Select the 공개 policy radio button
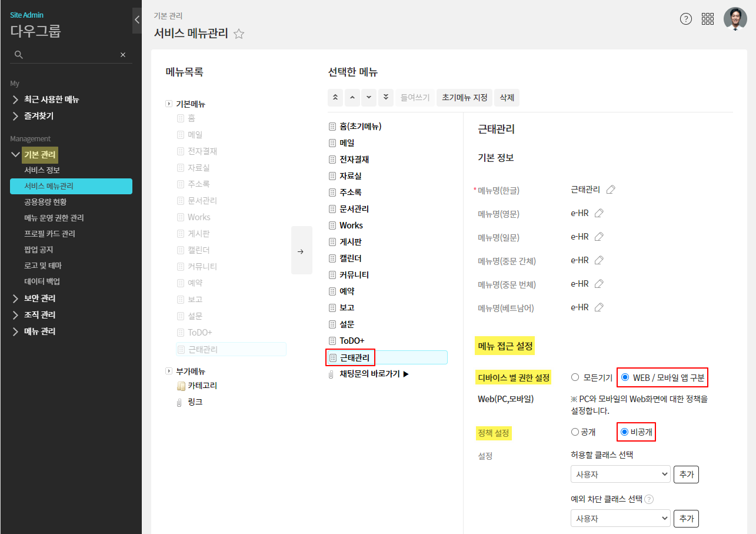The width and height of the screenshot is (756, 534). coord(575,432)
